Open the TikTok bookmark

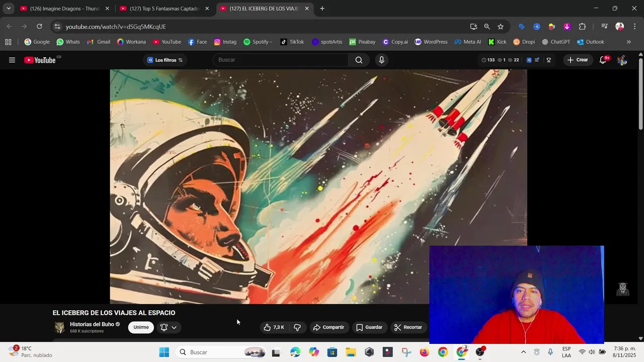(292, 42)
